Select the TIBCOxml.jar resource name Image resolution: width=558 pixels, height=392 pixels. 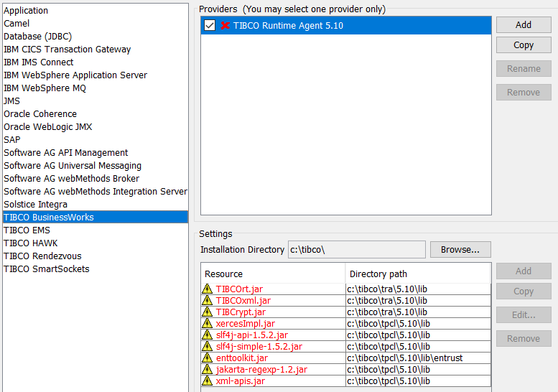(x=243, y=301)
